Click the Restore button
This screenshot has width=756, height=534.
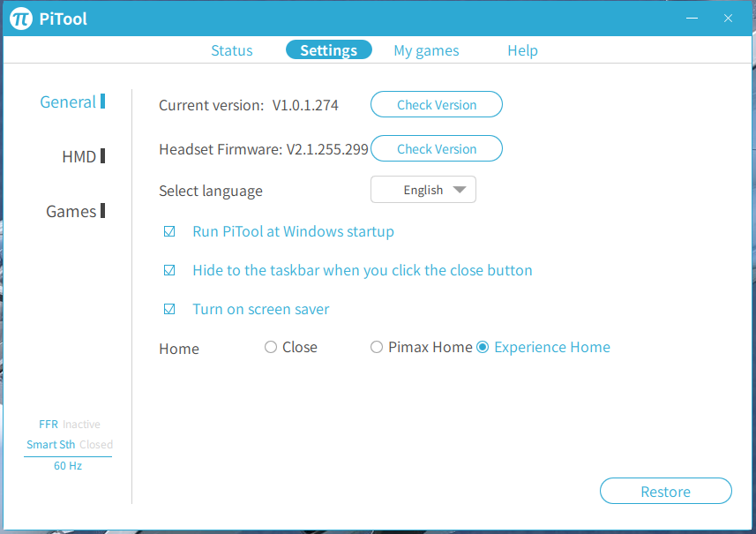click(666, 491)
